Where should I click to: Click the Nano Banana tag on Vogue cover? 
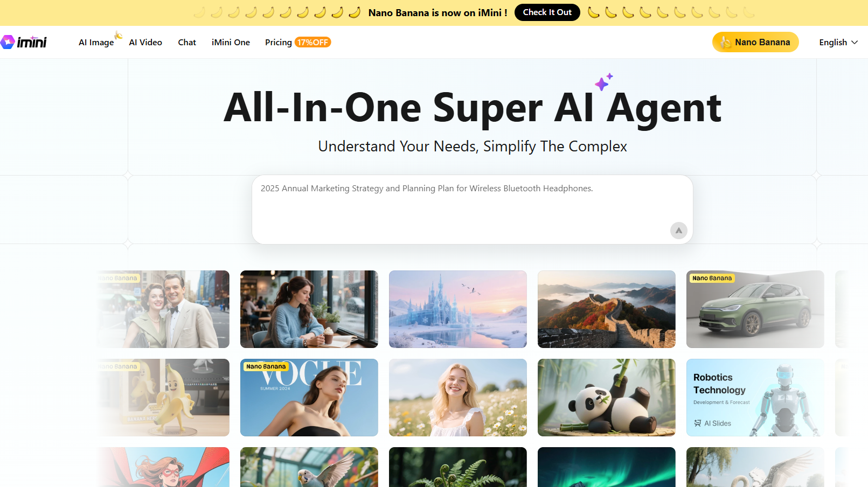266,366
